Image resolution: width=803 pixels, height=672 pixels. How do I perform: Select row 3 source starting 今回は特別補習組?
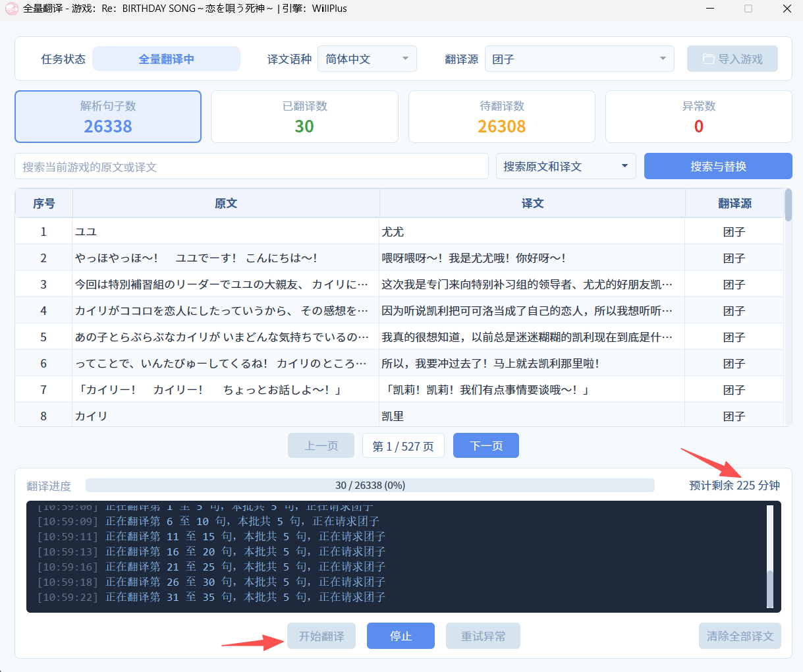(x=226, y=284)
